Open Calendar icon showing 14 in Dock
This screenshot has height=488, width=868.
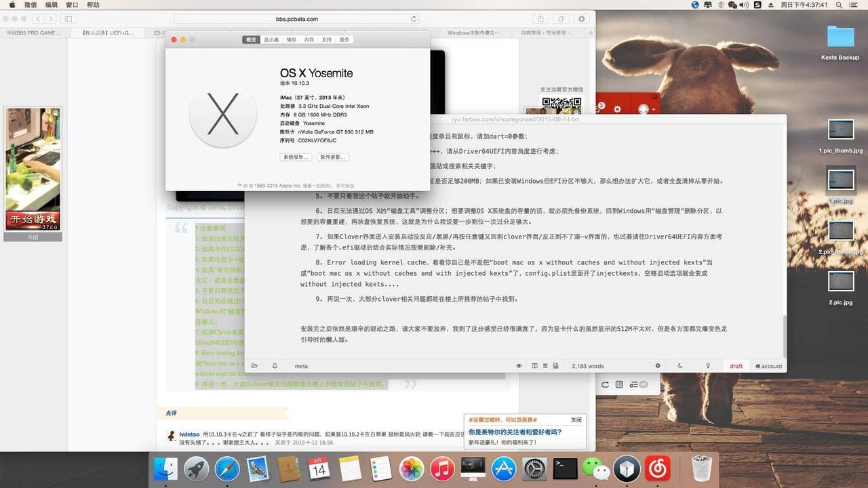coord(319,468)
